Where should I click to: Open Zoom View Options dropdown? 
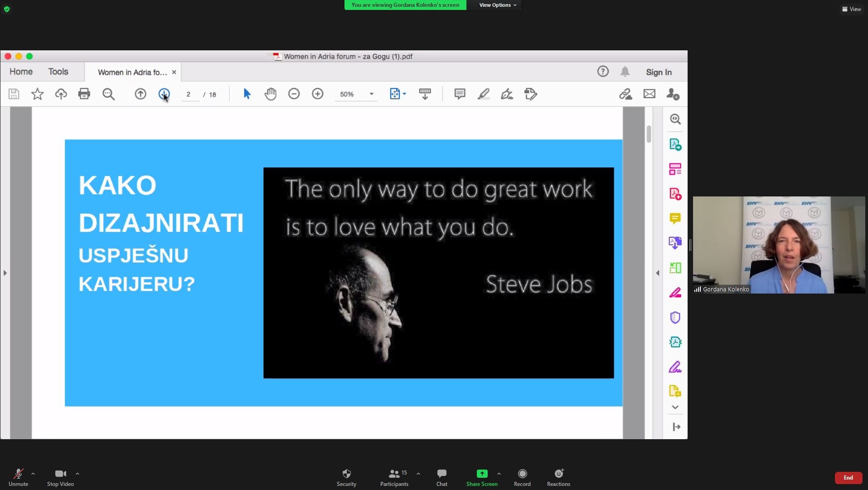498,5
